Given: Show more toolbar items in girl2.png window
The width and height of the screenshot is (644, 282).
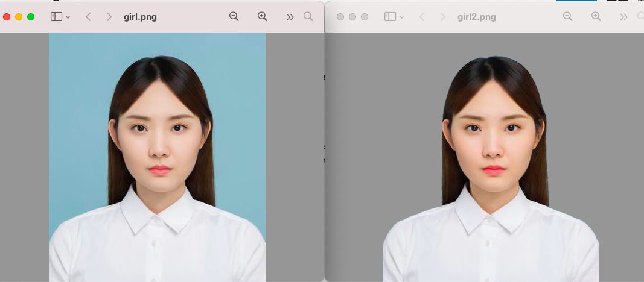Looking at the screenshot, I should [624, 17].
